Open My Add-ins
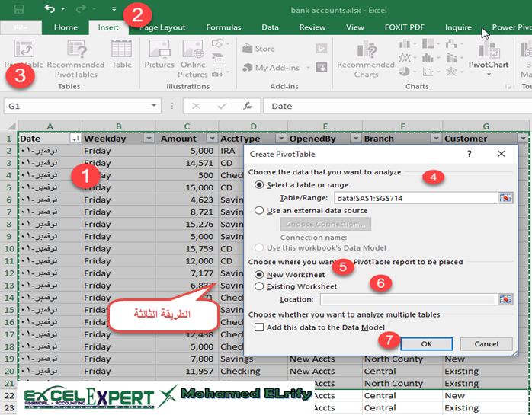This screenshot has height=415, width=532. point(271,68)
